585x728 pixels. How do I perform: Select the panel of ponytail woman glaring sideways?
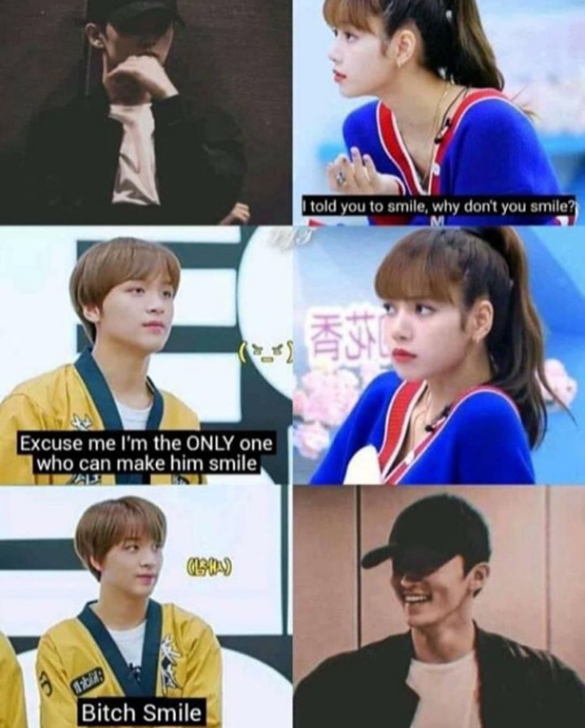[x=439, y=356]
